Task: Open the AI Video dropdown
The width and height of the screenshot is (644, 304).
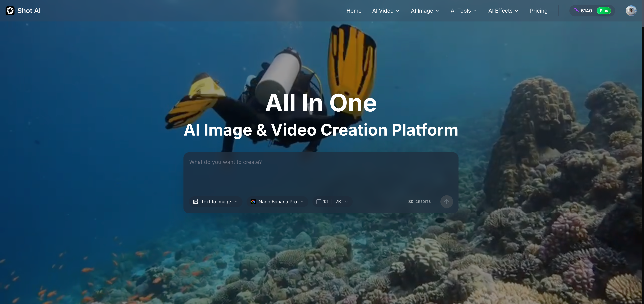Action: [386, 11]
